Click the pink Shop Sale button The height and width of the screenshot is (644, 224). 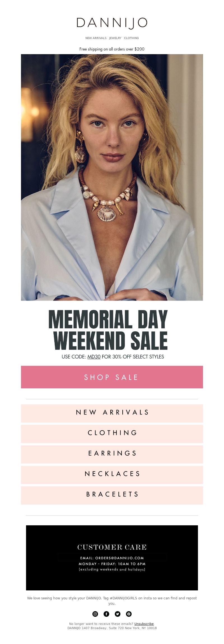pyautogui.click(x=112, y=377)
